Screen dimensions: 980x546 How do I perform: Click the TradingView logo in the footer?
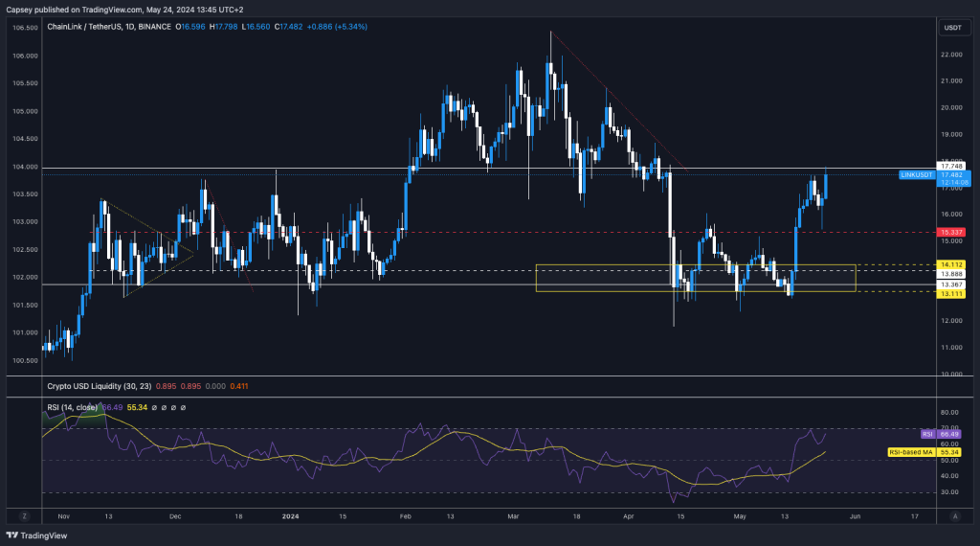coord(36,535)
